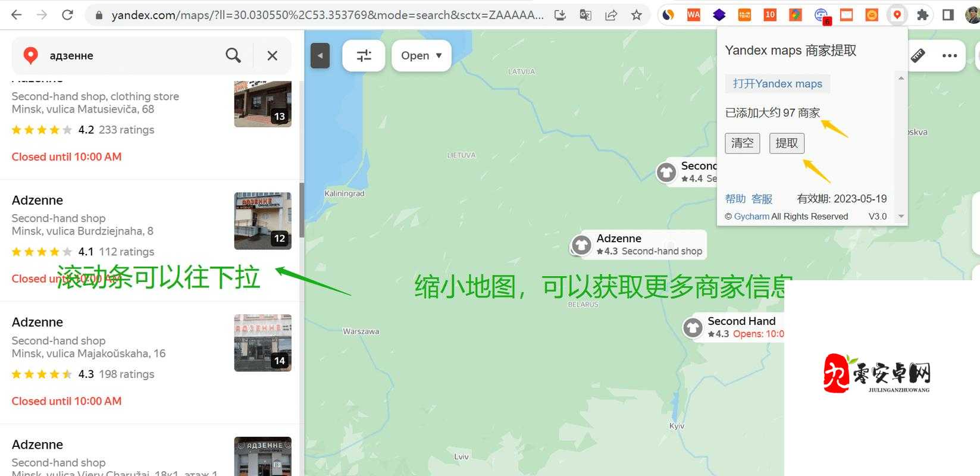Click the Kyiv label on map
Image resolution: width=980 pixels, height=476 pixels.
[677, 426]
